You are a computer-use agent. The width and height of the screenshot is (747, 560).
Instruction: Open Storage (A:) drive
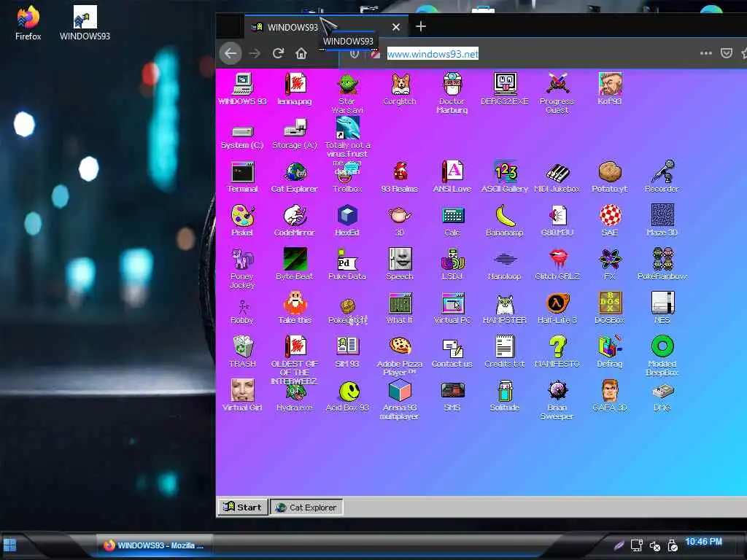click(x=295, y=128)
